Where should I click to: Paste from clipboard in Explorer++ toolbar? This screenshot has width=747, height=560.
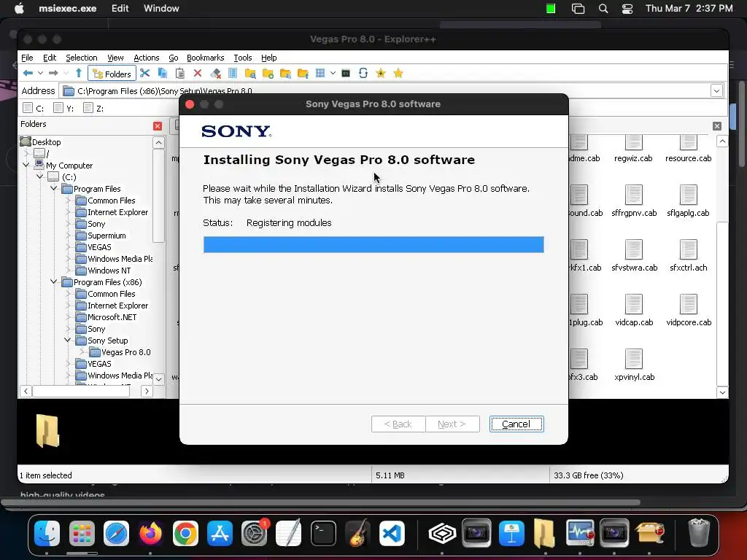coord(180,74)
